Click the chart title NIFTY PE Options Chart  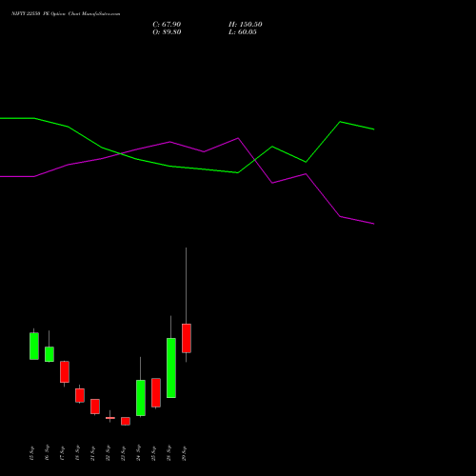(66, 14)
